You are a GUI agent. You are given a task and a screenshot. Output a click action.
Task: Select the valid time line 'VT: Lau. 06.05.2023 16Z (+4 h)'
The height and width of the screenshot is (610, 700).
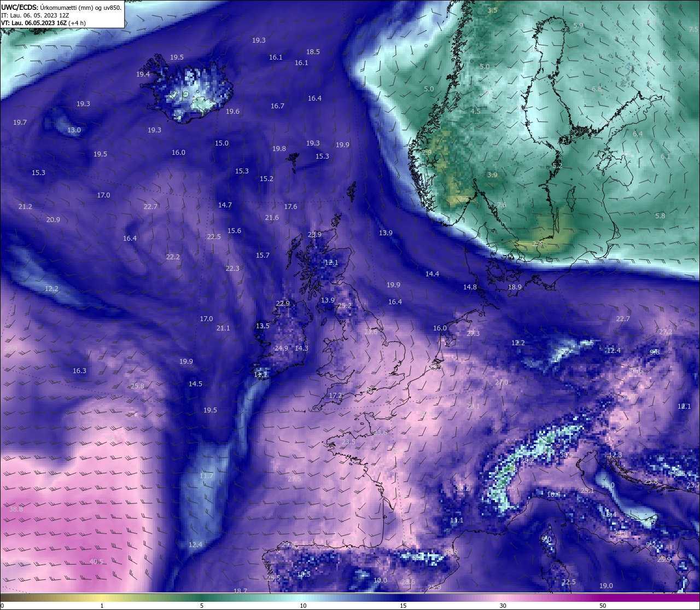point(43,23)
